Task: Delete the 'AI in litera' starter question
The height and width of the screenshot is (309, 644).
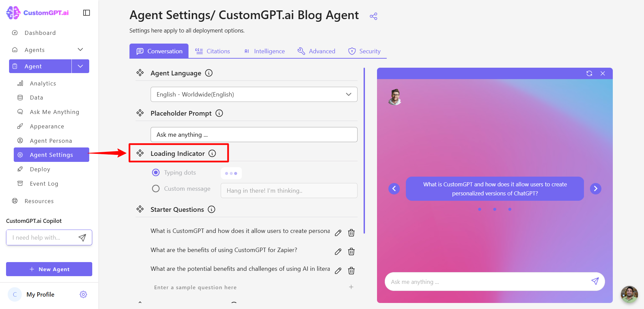Action: click(351, 271)
